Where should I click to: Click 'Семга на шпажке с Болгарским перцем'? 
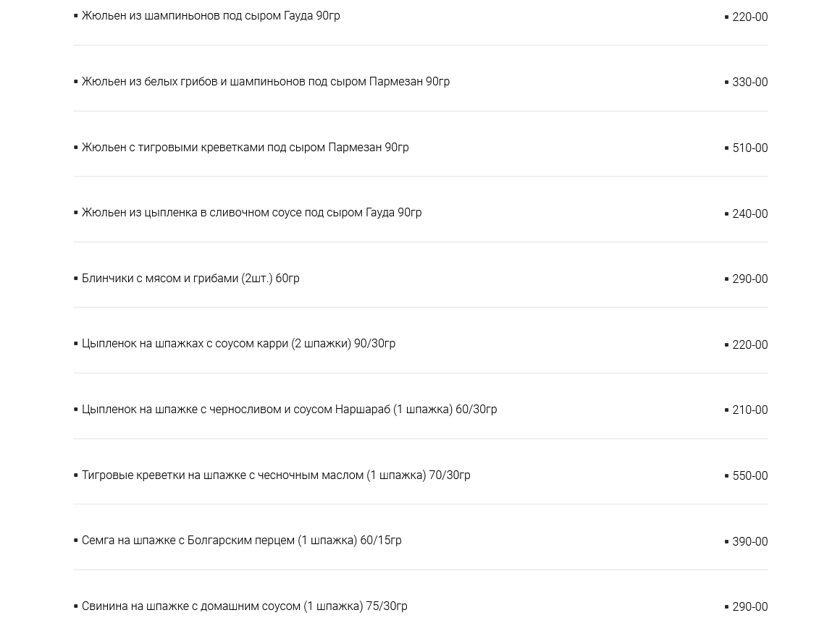241,541
